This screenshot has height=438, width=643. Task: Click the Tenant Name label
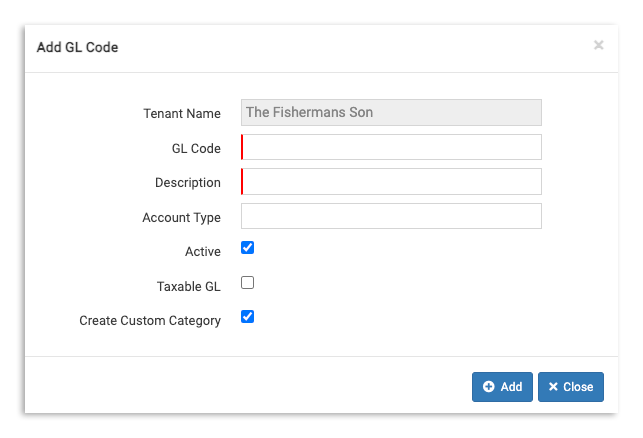(x=182, y=114)
